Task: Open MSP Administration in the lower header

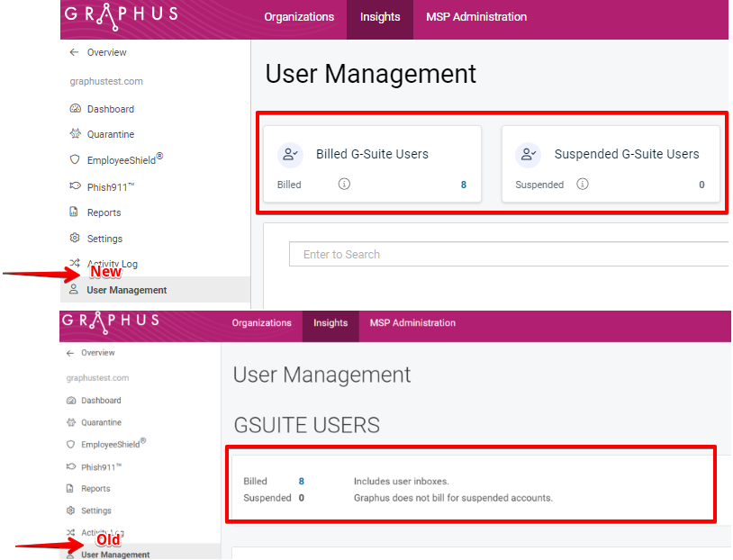Action: point(412,323)
